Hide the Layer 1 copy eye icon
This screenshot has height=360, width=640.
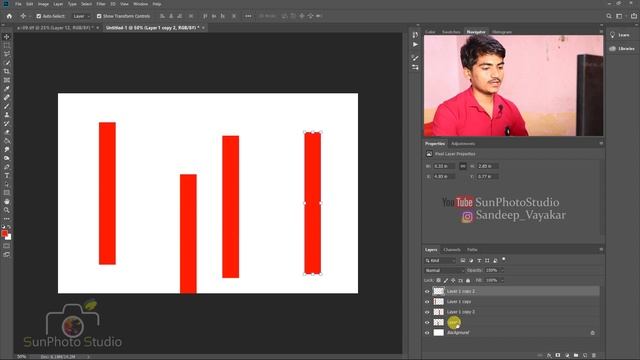[427, 302]
